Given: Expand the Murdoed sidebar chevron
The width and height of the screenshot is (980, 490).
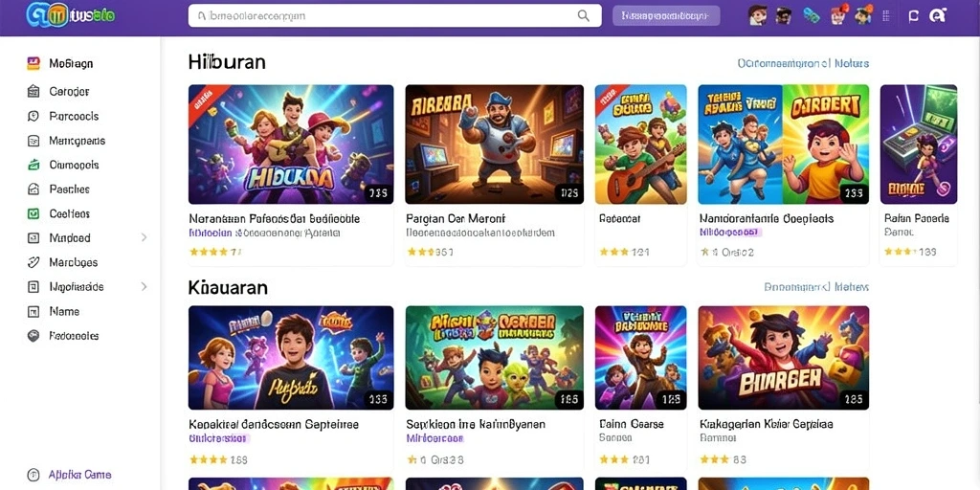Looking at the screenshot, I should (144, 237).
